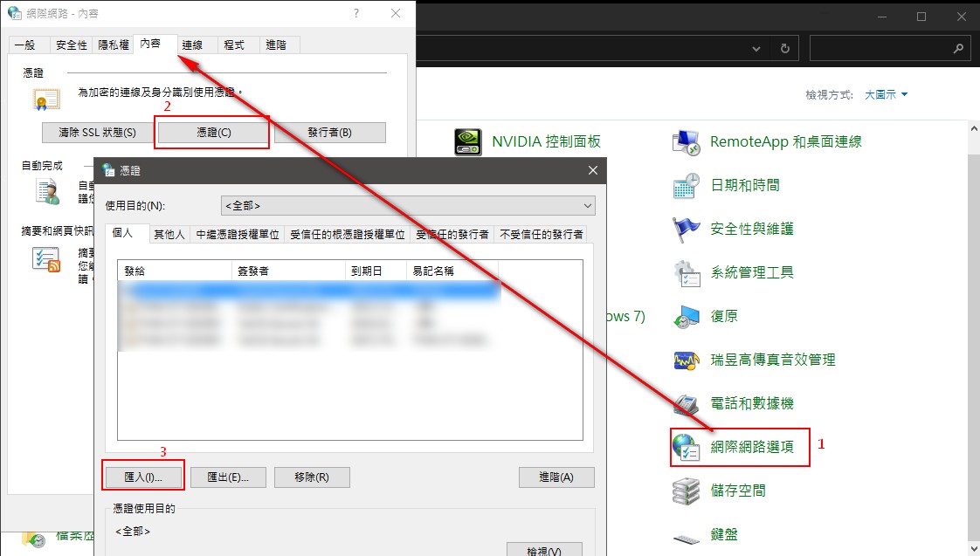Viewport: 980px width, 556px height.
Task: Click the Control Panel search box
Action: point(882,49)
